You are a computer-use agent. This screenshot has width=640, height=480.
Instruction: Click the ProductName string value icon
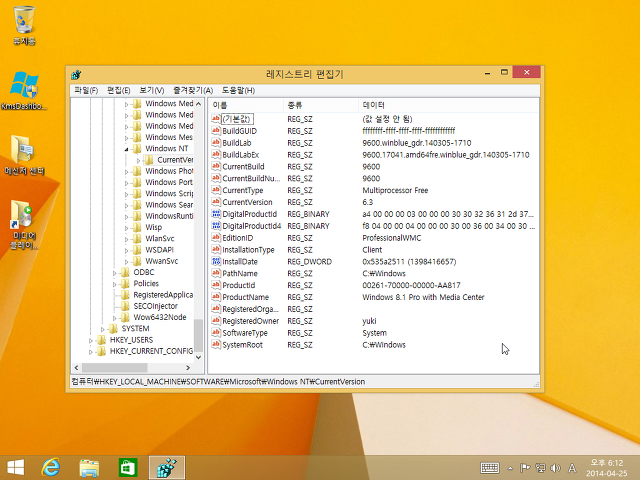(x=216, y=297)
